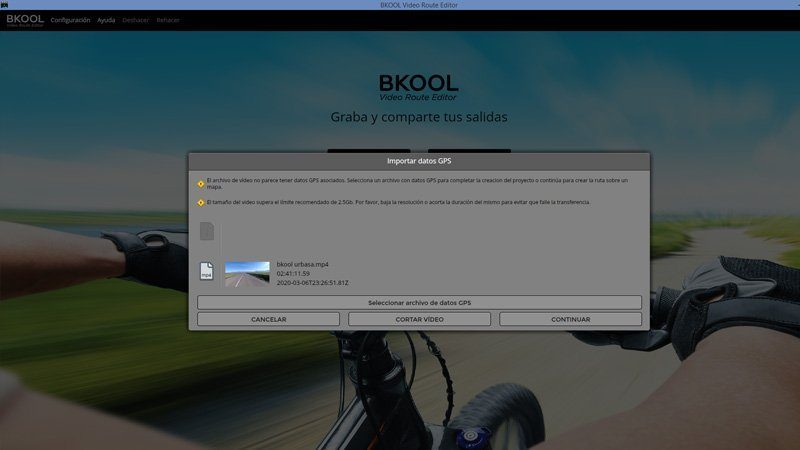Click the warning icon beside the size limit message
Image resolution: width=800 pixels, height=450 pixels.
point(201,203)
